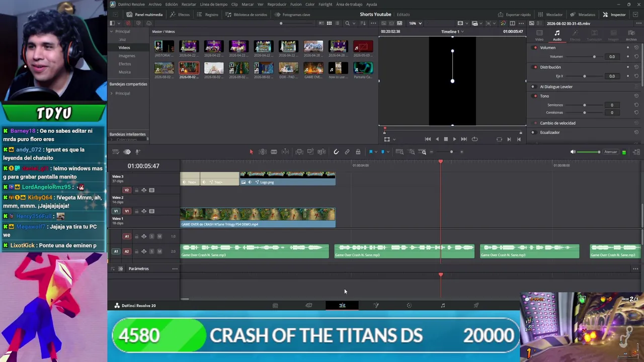Screen dimensions: 644x362
Task: Open the Fairlight menu
Action: pyautogui.click(x=326, y=5)
